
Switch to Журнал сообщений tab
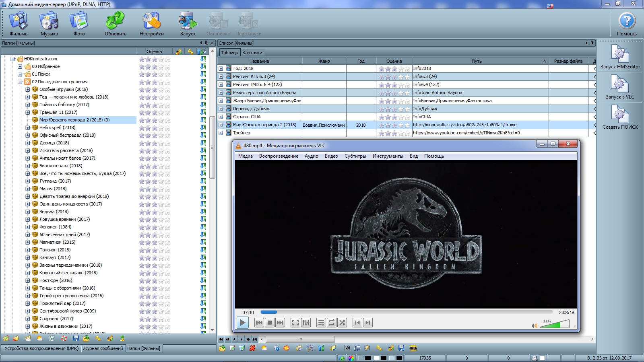[x=103, y=348]
